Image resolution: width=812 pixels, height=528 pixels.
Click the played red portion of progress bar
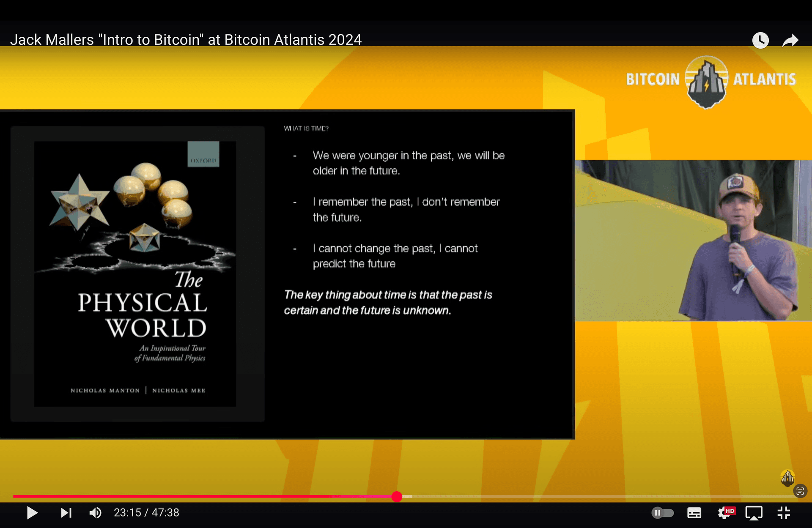(203, 497)
